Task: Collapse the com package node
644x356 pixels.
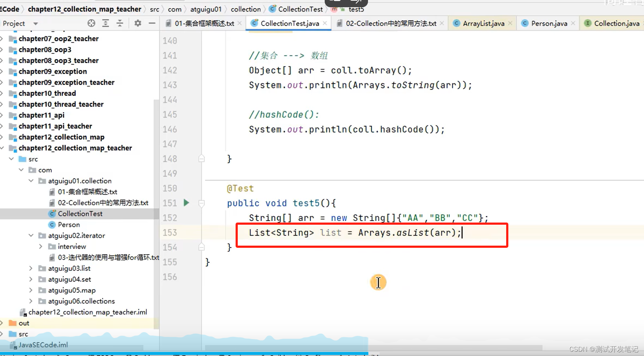Action: click(21, 170)
